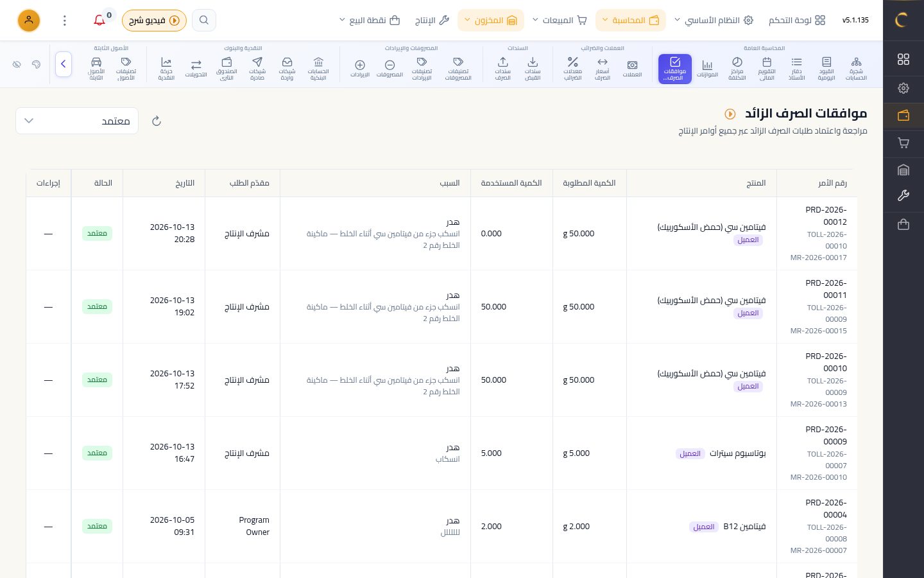Open التقويم المالي fiscal calendar
924x578 pixels.
767,69
